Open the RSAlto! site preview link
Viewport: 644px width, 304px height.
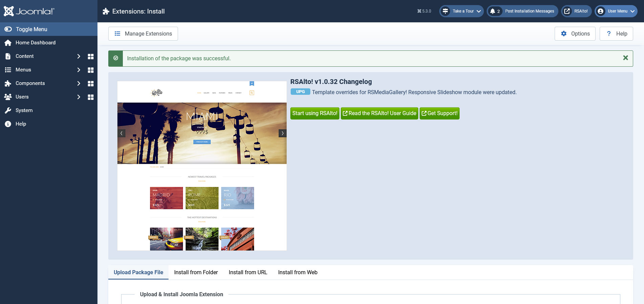pyautogui.click(x=576, y=11)
